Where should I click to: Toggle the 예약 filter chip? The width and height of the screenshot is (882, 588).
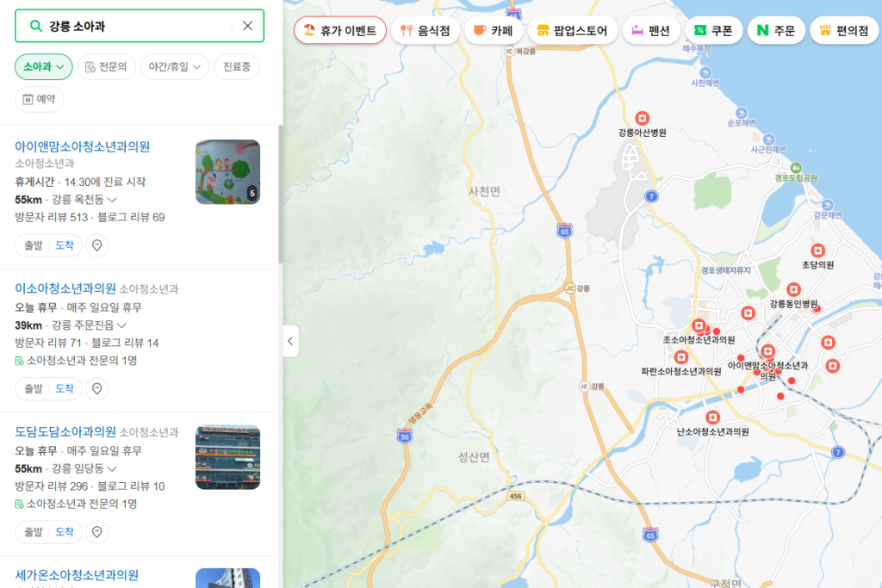click(x=38, y=98)
